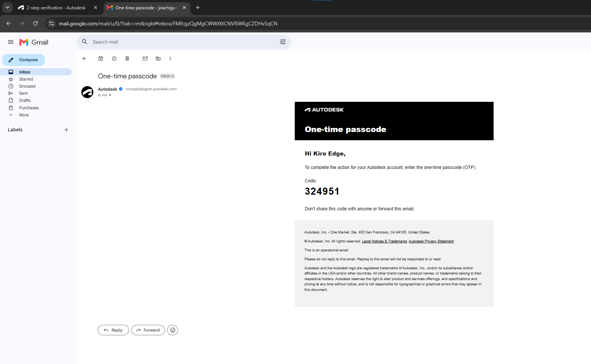Viewport: 591px width, 364px height.
Task: Delete this email with trash icon
Action: [127, 59]
